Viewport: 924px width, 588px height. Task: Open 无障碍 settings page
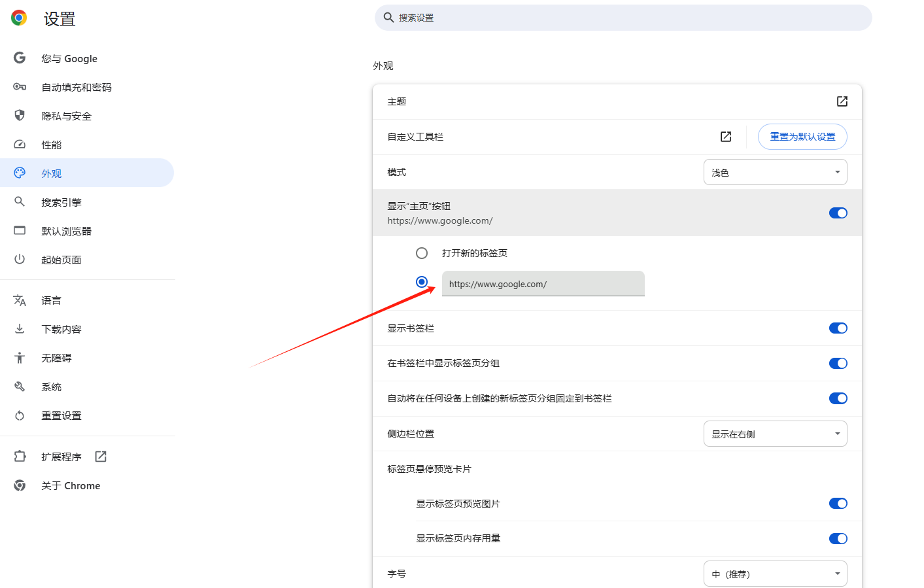tap(57, 358)
